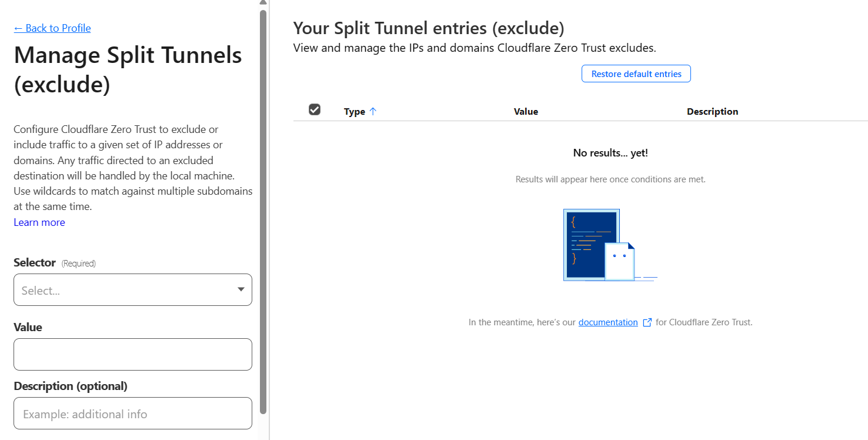Click into the Description (optional) field

132,414
